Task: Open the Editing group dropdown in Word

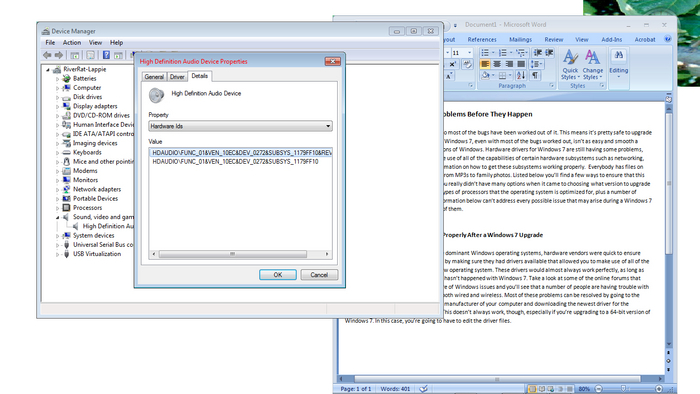Action: coord(619,65)
